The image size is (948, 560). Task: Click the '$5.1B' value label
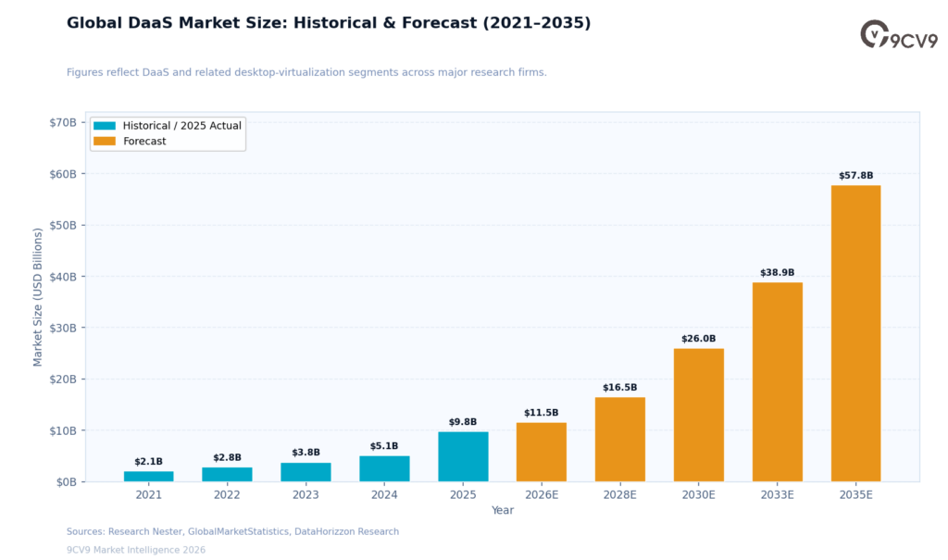pos(384,446)
